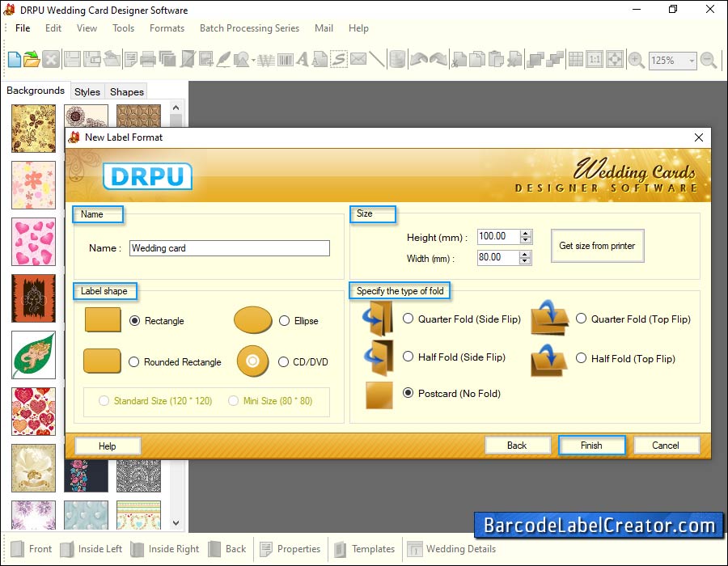The image size is (728, 566).
Task: Click Get size from printer button
Action: [597, 246]
